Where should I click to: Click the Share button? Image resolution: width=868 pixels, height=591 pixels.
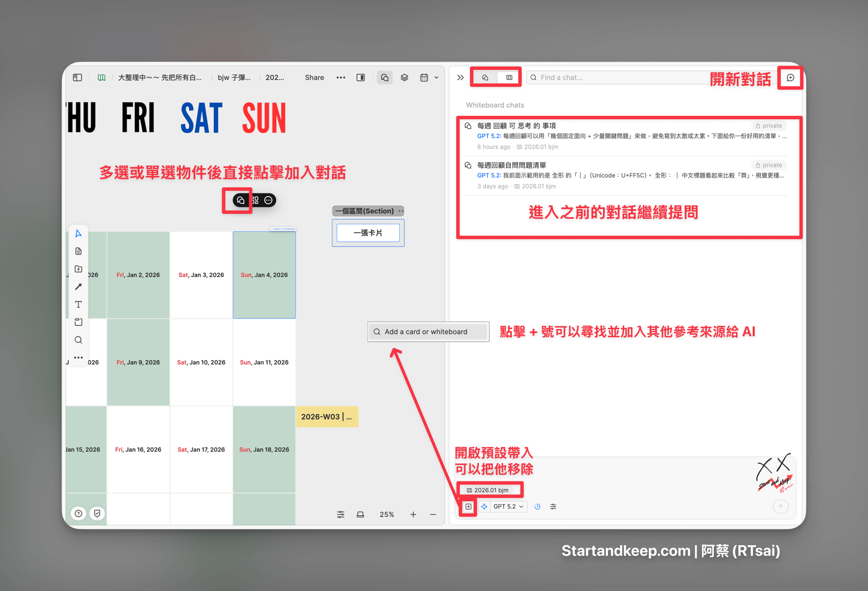pos(314,77)
